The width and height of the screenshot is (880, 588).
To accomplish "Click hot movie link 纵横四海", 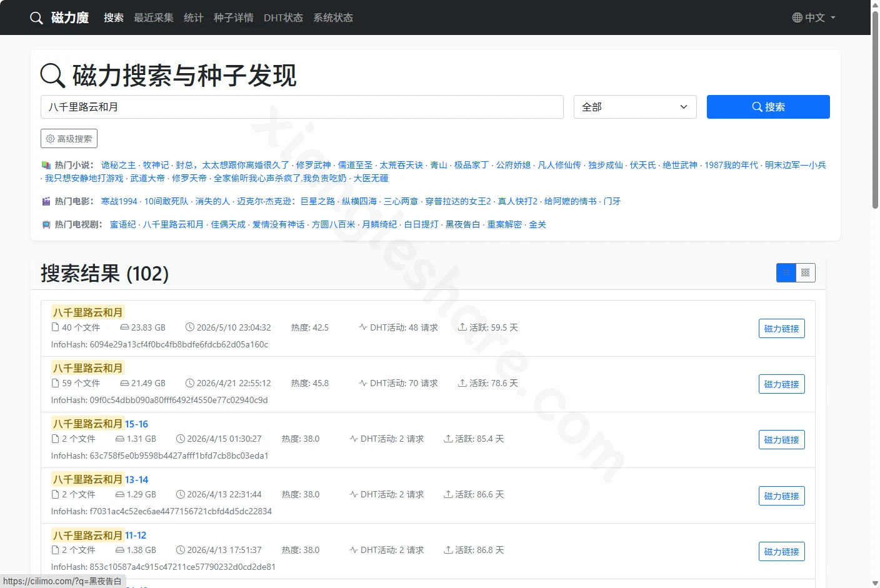I will [359, 201].
